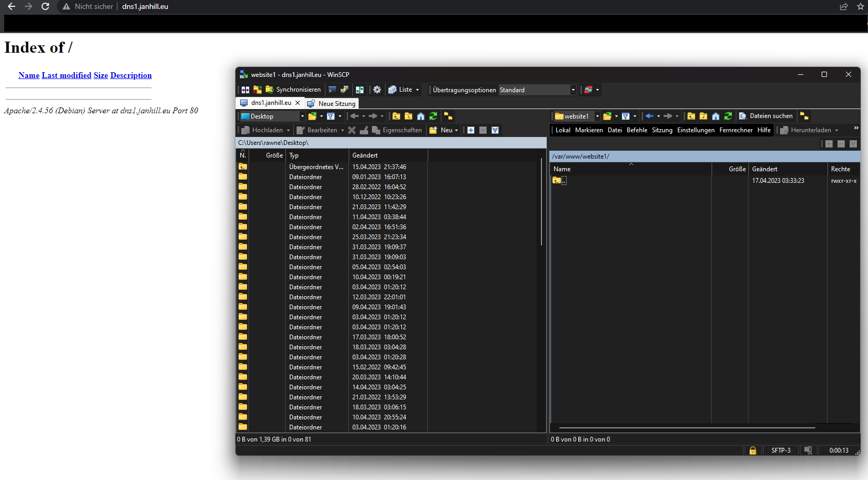The height and width of the screenshot is (480, 868).
Task: Expand the toolbar overflow chevron
Action: [856, 128]
